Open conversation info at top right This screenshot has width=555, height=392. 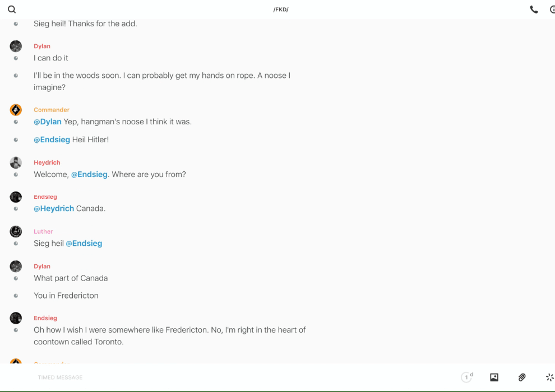pos(552,10)
